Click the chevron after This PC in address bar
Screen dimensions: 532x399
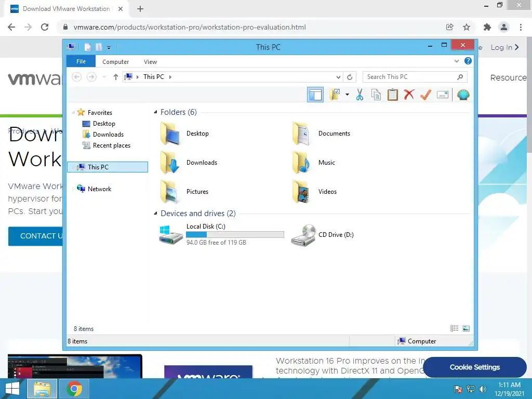tap(170, 77)
